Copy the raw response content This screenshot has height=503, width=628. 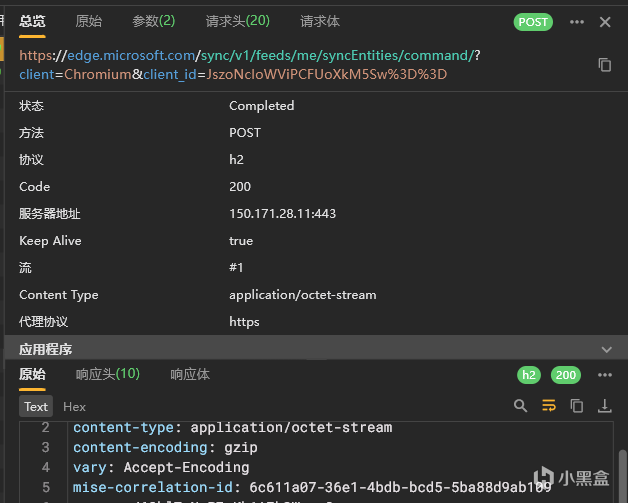tap(577, 406)
